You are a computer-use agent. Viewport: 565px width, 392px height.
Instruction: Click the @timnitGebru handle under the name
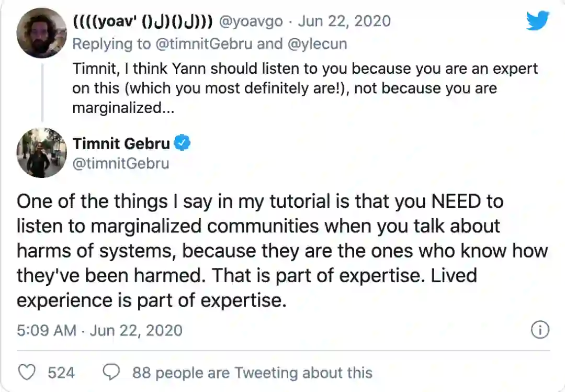(x=121, y=163)
